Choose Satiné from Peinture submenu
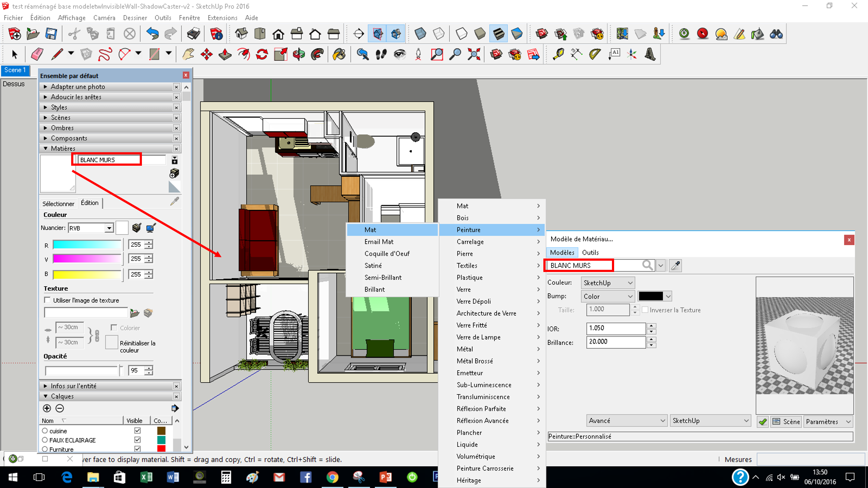868x488 pixels. [392, 265]
